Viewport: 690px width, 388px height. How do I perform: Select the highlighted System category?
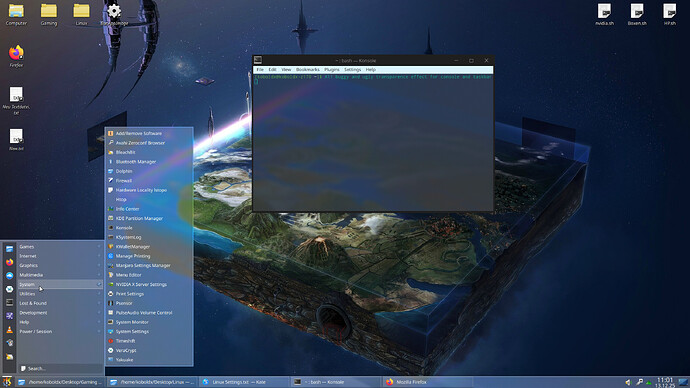(60, 285)
